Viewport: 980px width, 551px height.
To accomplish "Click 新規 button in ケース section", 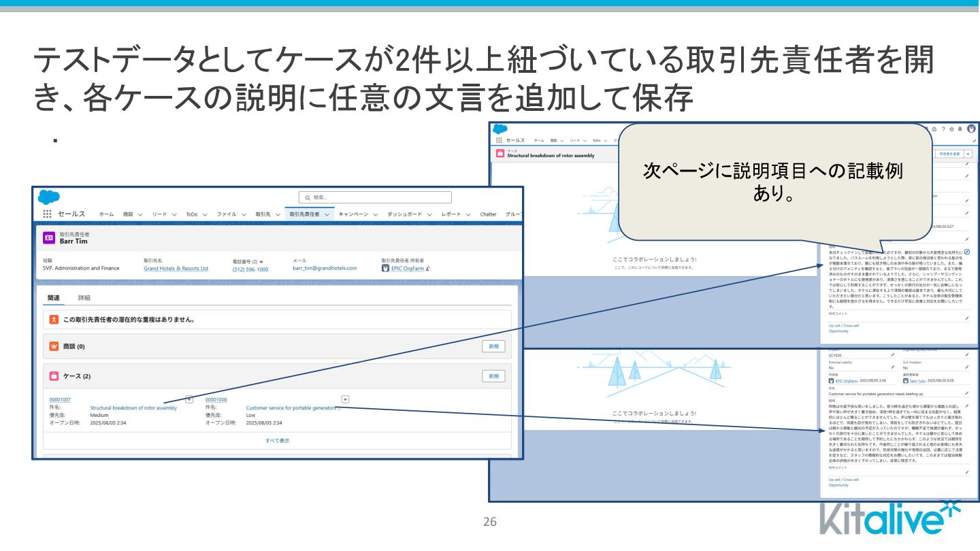I will tap(494, 376).
